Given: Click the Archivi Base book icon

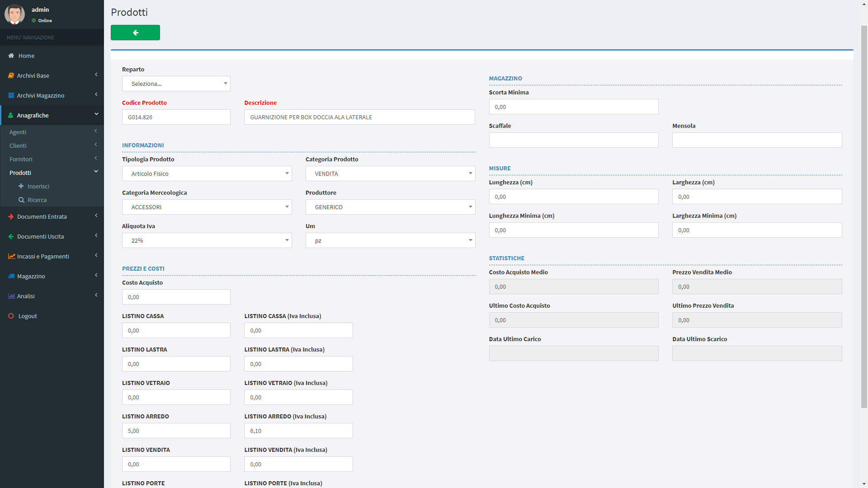Looking at the screenshot, I should (x=11, y=75).
